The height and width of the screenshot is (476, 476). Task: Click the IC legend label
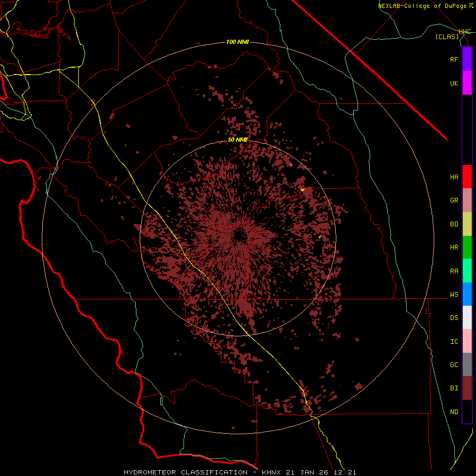click(454, 342)
